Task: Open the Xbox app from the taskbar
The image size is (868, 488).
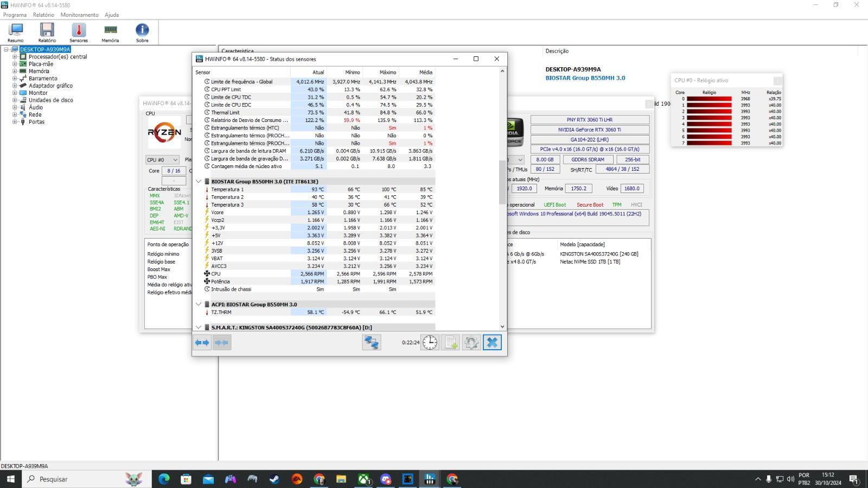Action: pos(363,479)
